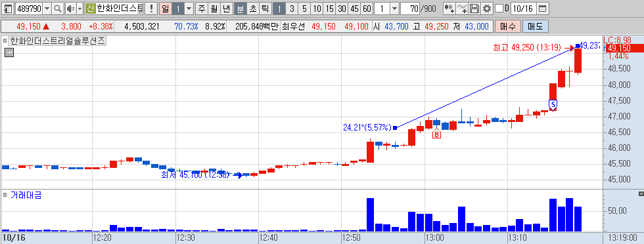Click the add candlestick chart icon
Image resolution: width=644 pixels, height=244 pixels.
pyautogui.click(x=449, y=9)
